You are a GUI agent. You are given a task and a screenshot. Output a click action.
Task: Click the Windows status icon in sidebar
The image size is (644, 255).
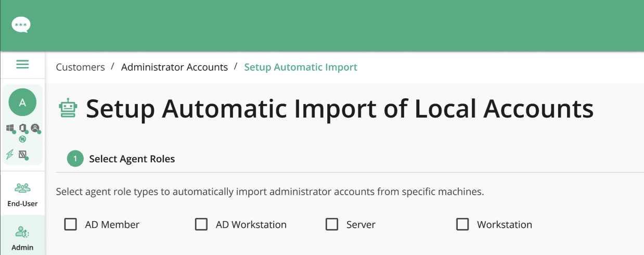10,128
